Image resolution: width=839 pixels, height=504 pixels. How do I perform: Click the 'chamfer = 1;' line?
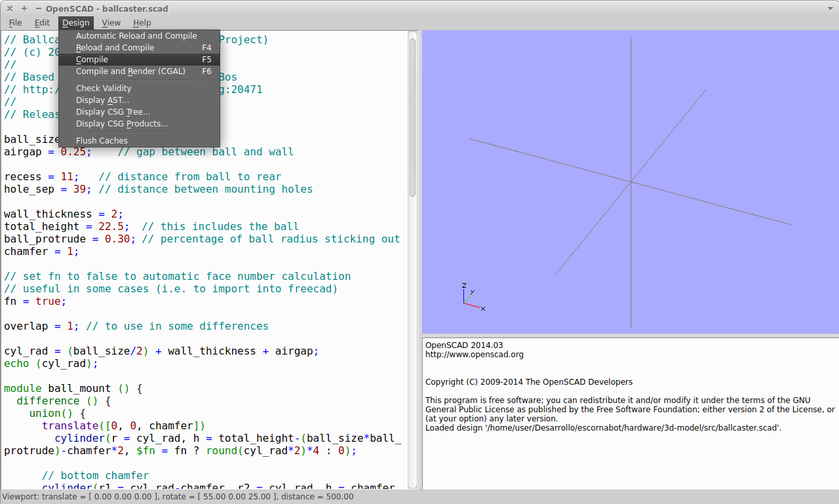pyautogui.click(x=42, y=252)
